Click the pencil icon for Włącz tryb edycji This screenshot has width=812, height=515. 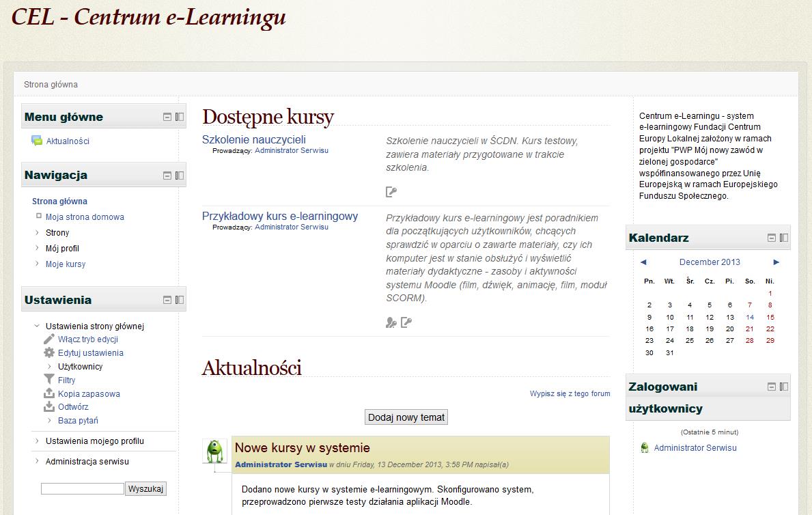coord(49,339)
